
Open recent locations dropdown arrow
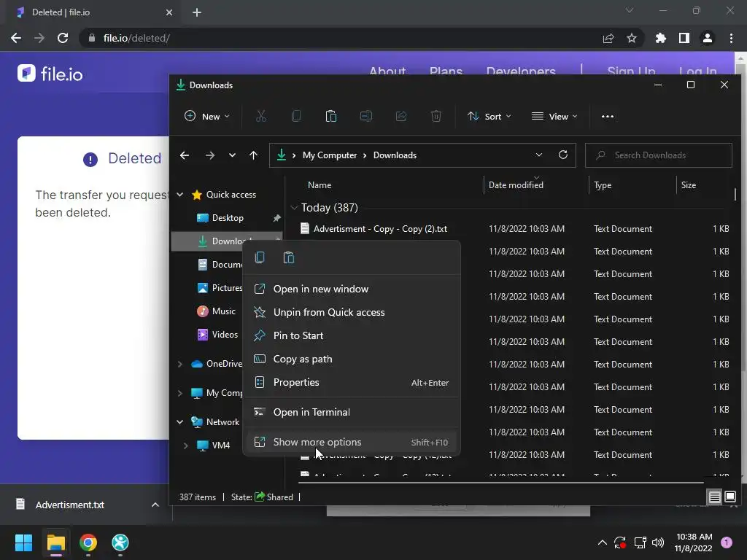[x=232, y=155]
